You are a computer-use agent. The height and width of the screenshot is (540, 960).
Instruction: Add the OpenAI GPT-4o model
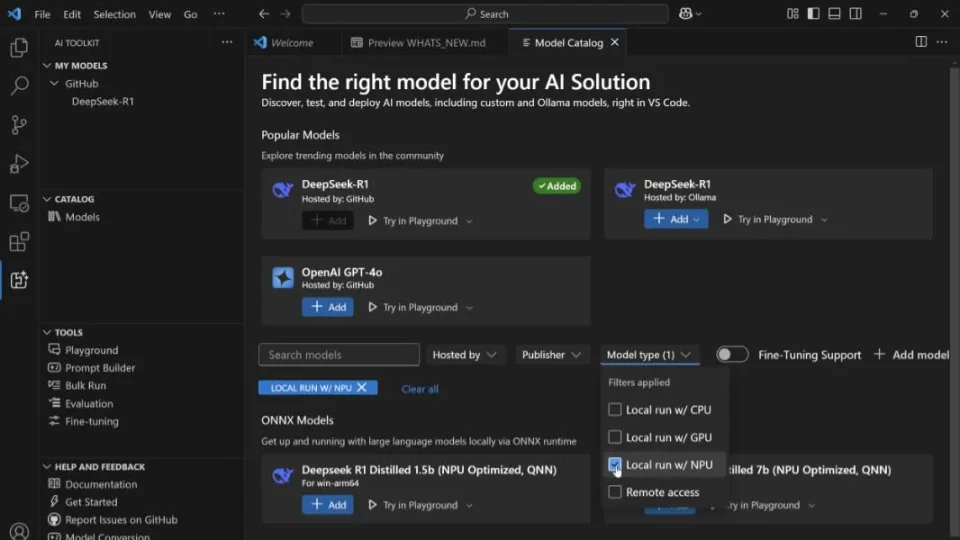coord(328,307)
